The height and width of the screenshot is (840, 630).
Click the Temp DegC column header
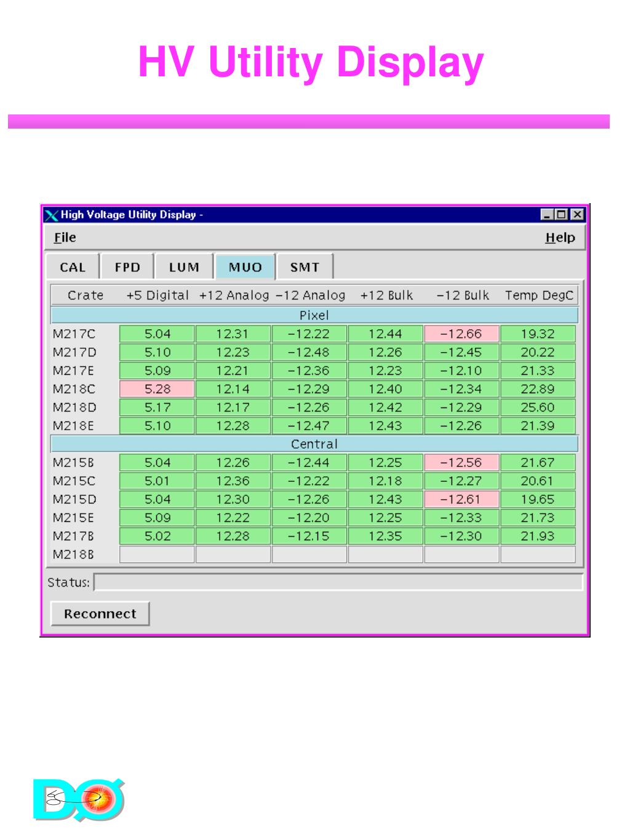(x=539, y=295)
